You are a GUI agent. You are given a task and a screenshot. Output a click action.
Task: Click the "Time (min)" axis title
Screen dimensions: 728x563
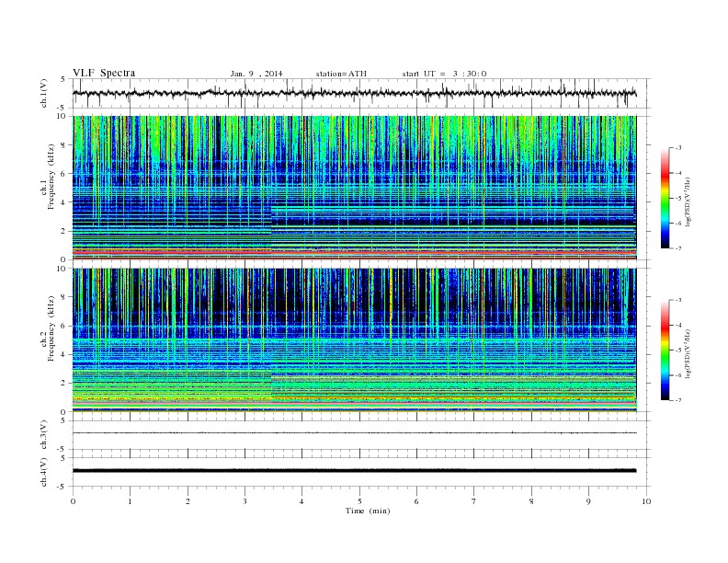click(368, 511)
